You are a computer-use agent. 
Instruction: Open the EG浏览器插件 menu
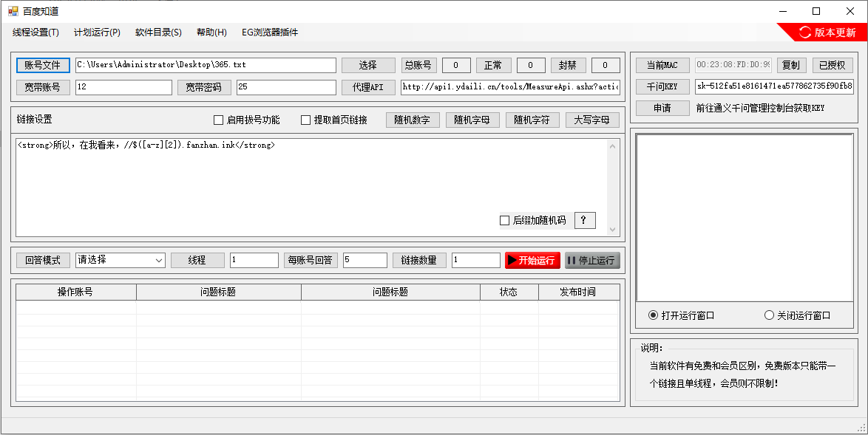point(270,32)
